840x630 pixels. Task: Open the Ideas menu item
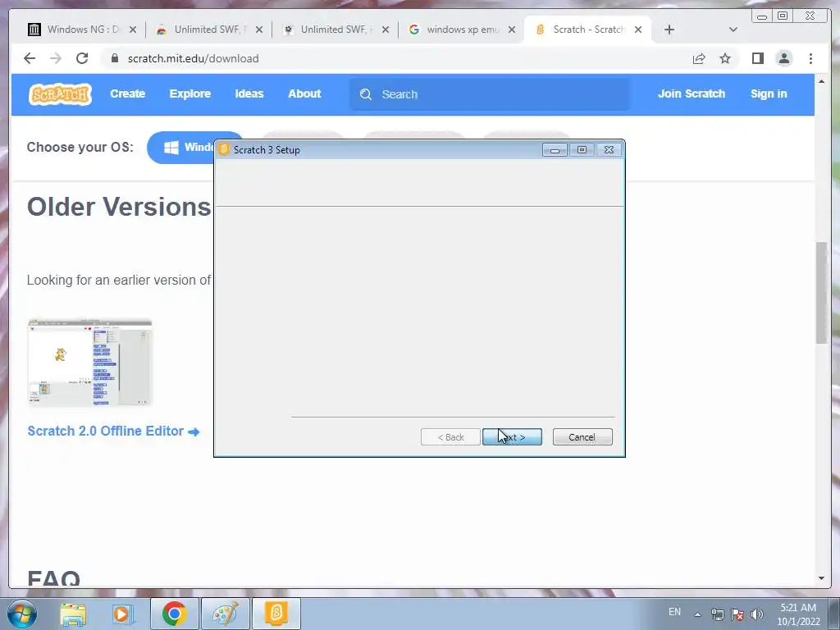coord(249,94)
